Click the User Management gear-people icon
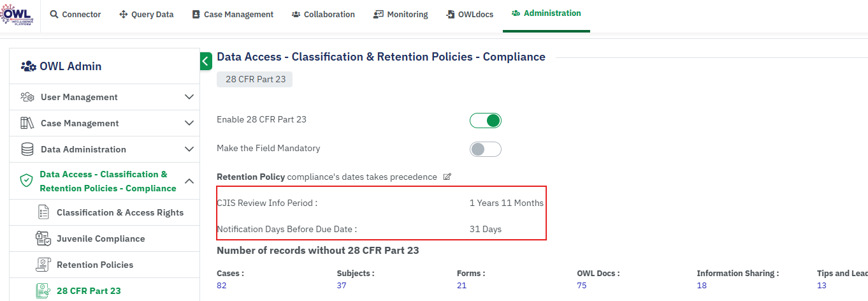This screenshot has width=868, height=301. tap(27, 97)
